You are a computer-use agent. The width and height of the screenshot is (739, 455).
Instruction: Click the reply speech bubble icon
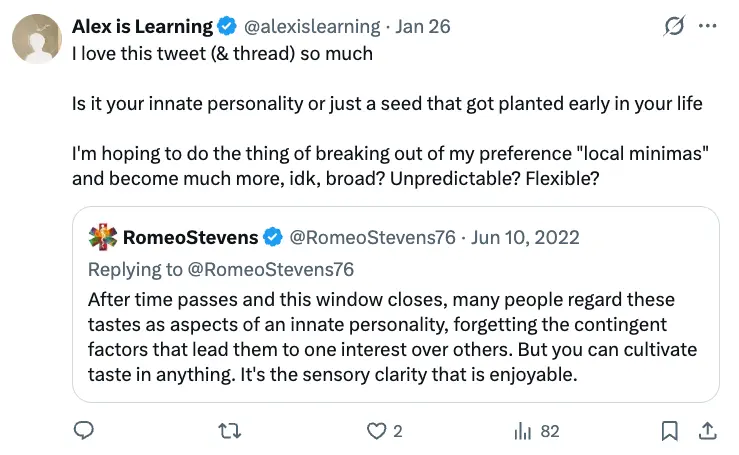click(x=85, y=431)
